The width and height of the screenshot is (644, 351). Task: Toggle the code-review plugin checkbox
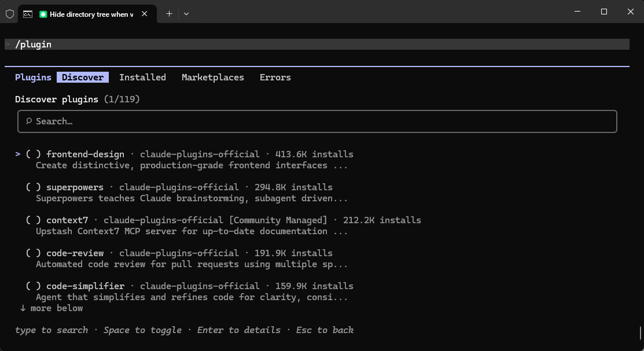[x=33, y=253]
